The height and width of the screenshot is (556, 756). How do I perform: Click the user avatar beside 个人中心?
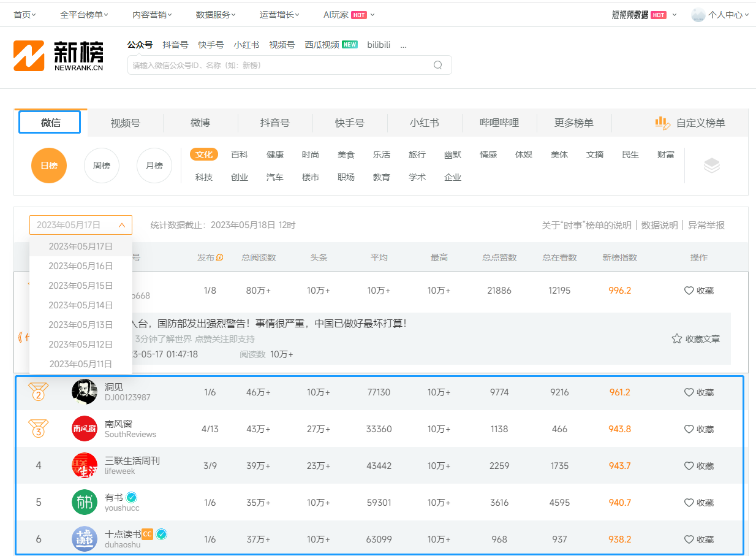tap(698, 15)
